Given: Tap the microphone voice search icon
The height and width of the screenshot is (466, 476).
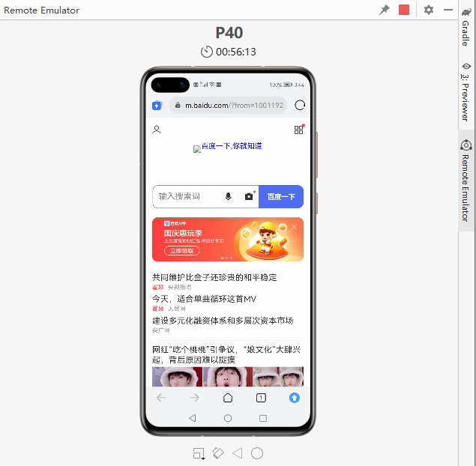Looking at the screenshot, I should (x=229, y=196).
